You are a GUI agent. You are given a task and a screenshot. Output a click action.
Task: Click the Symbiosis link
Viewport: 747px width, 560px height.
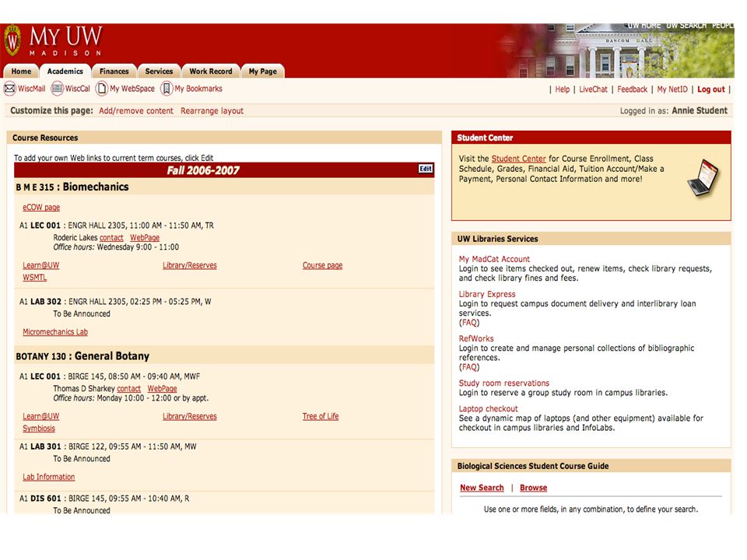coord(39,428)
